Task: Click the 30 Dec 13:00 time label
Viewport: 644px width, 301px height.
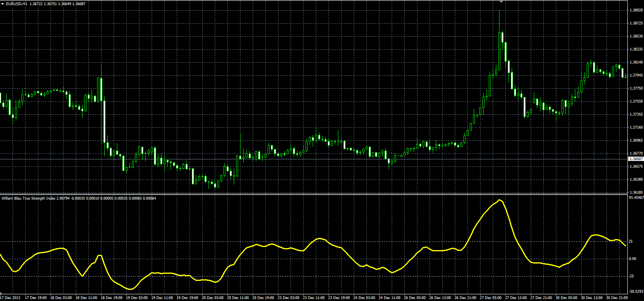Action: [x=592, y=297]
